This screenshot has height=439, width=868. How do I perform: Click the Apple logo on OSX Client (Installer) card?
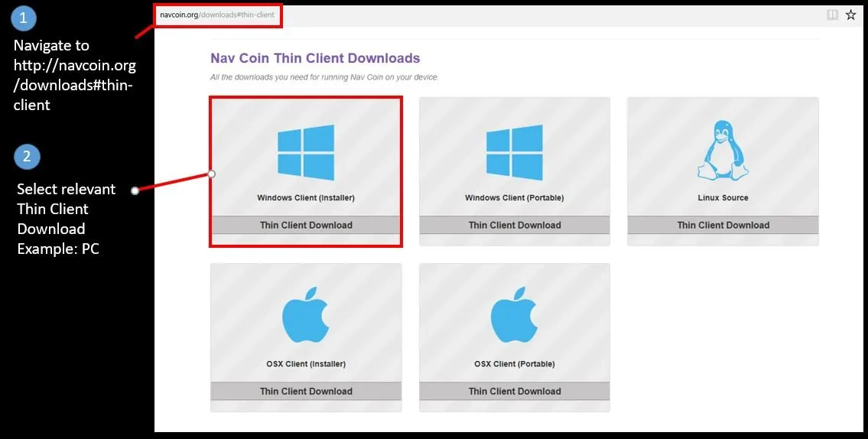(x=306, y=316)
